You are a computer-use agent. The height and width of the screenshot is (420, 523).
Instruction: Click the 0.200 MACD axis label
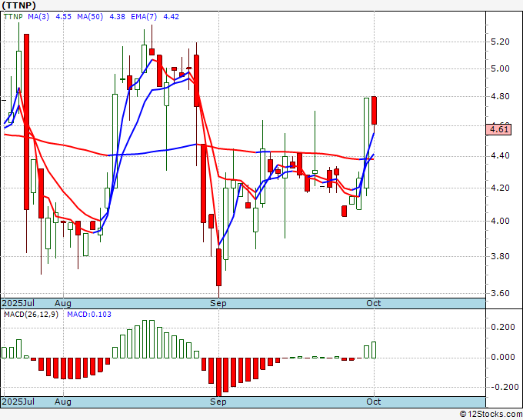tap(503, 328)
